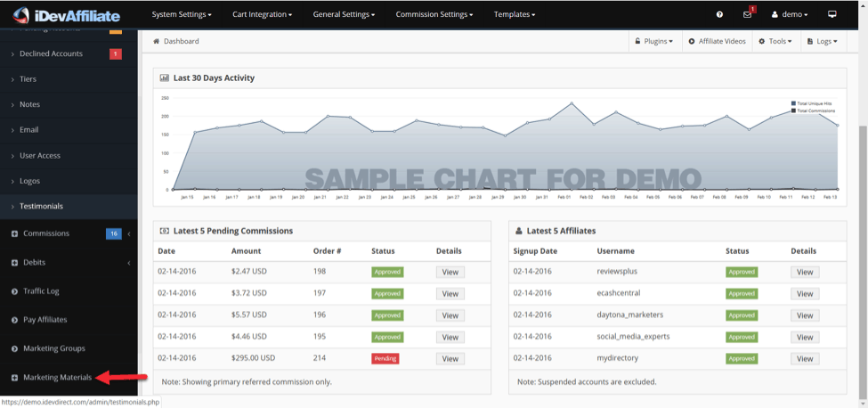The image size is (868, 409).
Task: Open Affiliate Videos
Action: click(x=717, y=42)
